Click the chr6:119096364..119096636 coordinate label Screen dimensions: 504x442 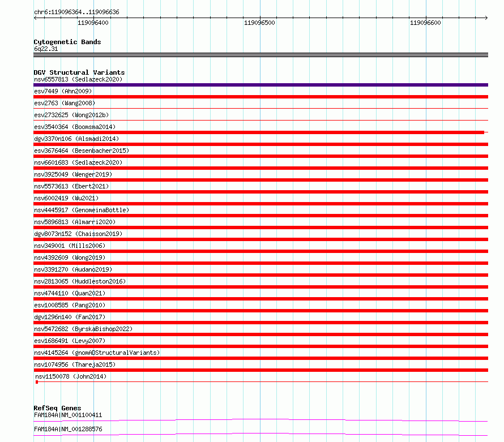point(76,12)
